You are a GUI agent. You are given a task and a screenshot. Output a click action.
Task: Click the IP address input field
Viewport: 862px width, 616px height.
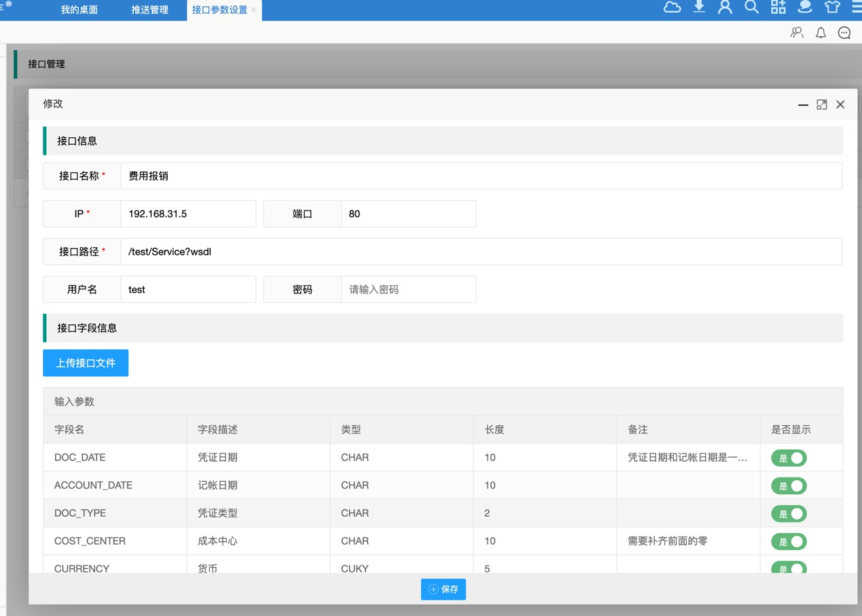188,214
